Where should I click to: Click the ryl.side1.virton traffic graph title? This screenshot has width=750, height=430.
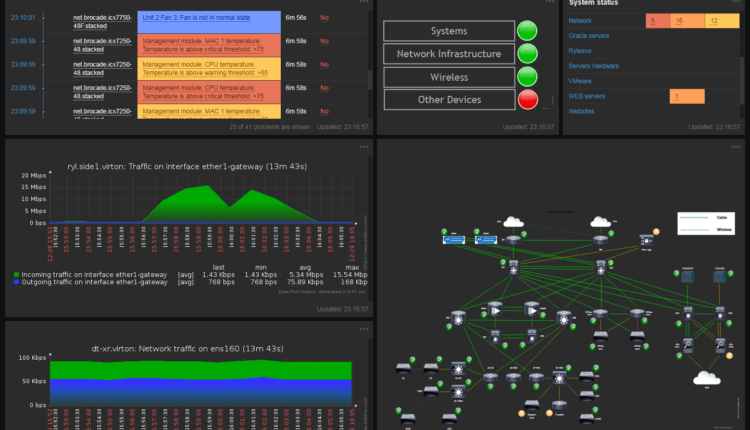point(187,166)
